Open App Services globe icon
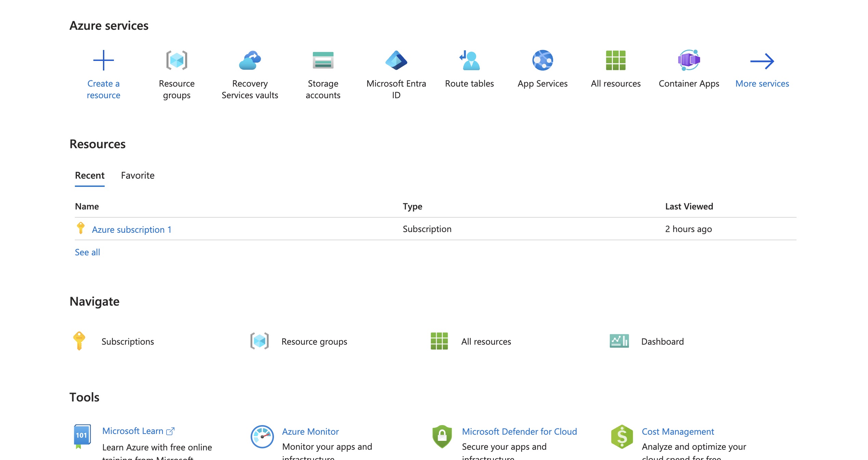Image resolution: width=868 pixels, height=460 pixels. 542,61
